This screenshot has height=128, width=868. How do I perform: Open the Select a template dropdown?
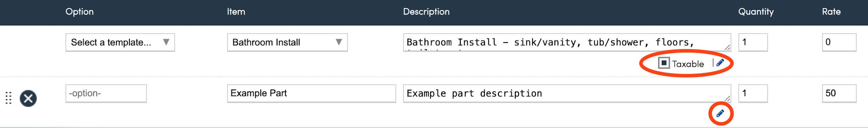(120, 43)
